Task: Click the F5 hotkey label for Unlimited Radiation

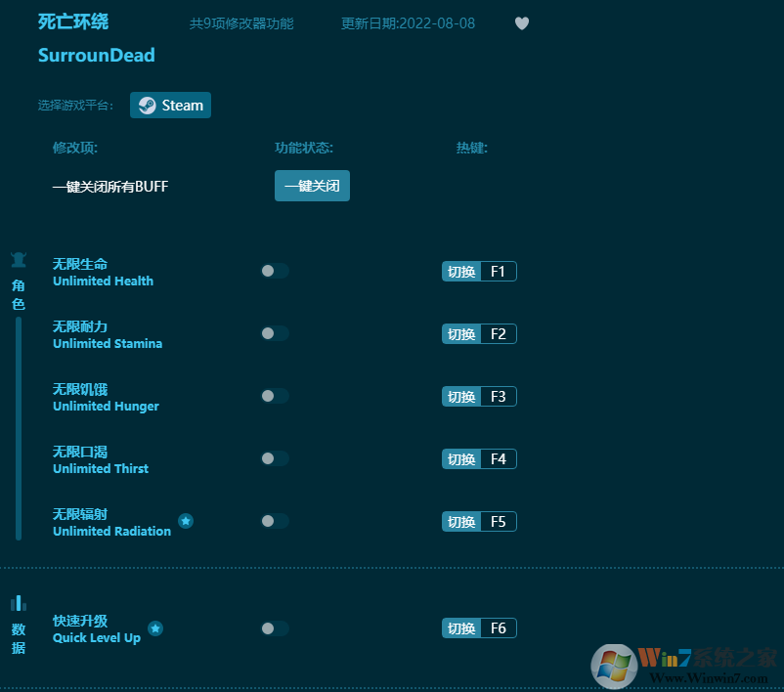Action: [x=499, y=521]
